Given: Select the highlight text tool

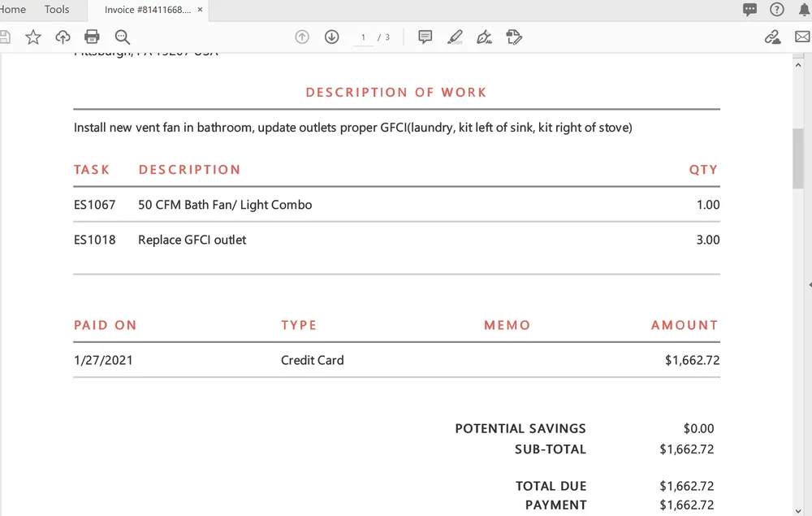Looking at the screenshot, I should pos(455,37).
